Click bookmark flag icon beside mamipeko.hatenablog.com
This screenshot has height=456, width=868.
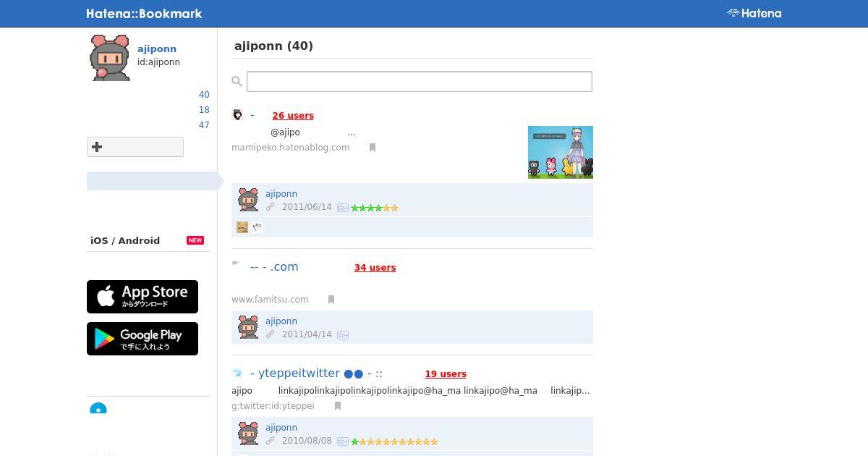pos(373,148)
